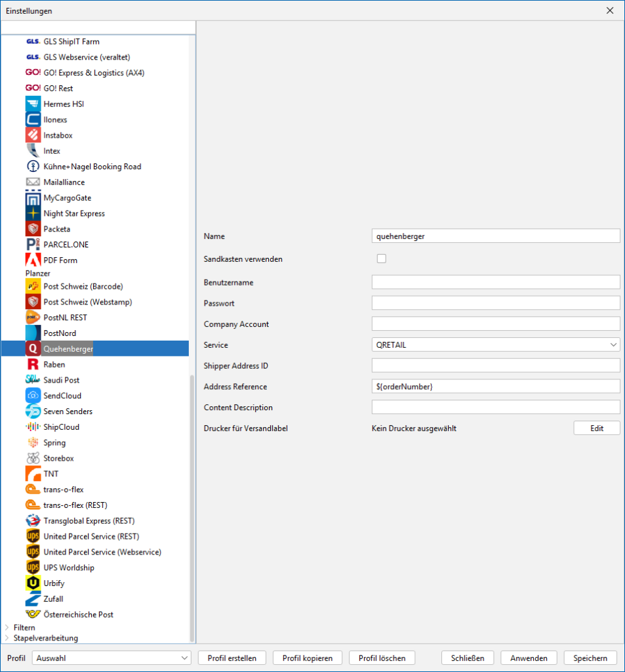Click the Night Star Express star icon

point(33,213)
